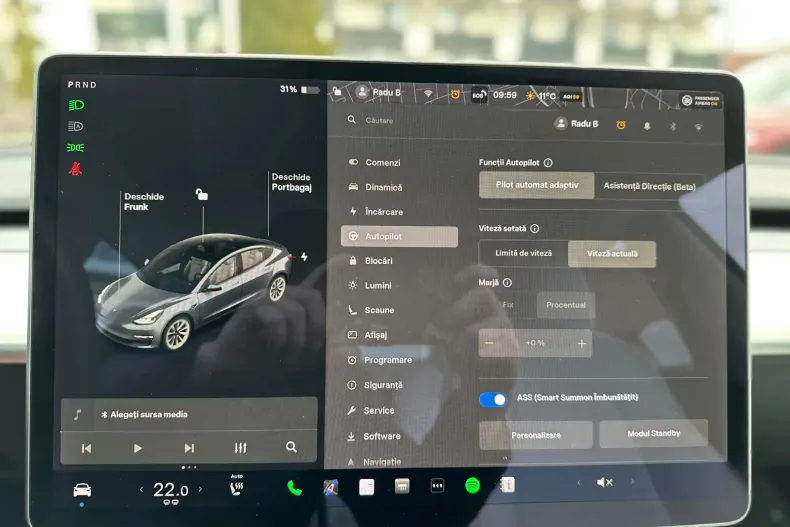The width and height of the screenshot is (790, 527).
Task: Select the Fix margin option
Action: point(508,304)
